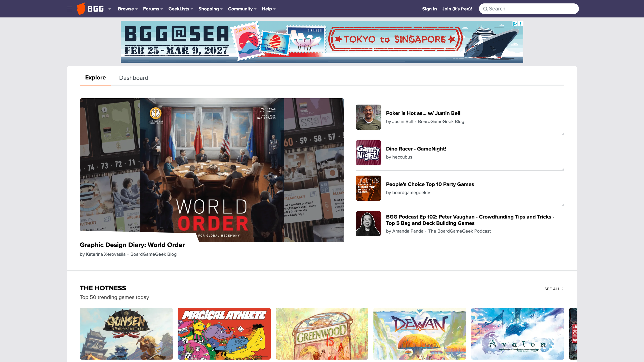
Task: Open BoardGameGeek Blog link beside Justin Bell
Action: click(441, 122)
